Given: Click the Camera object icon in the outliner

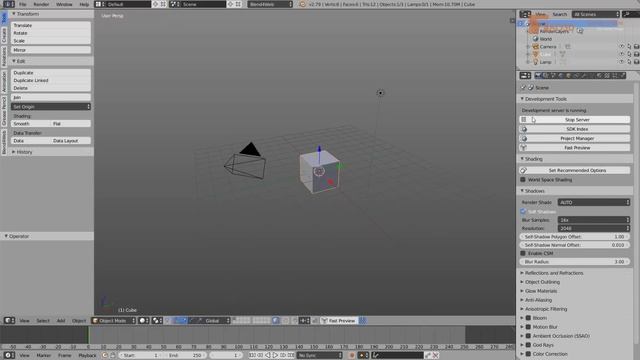Looking at the screenshot, I should pyautogui.click(x=536, y=47).
